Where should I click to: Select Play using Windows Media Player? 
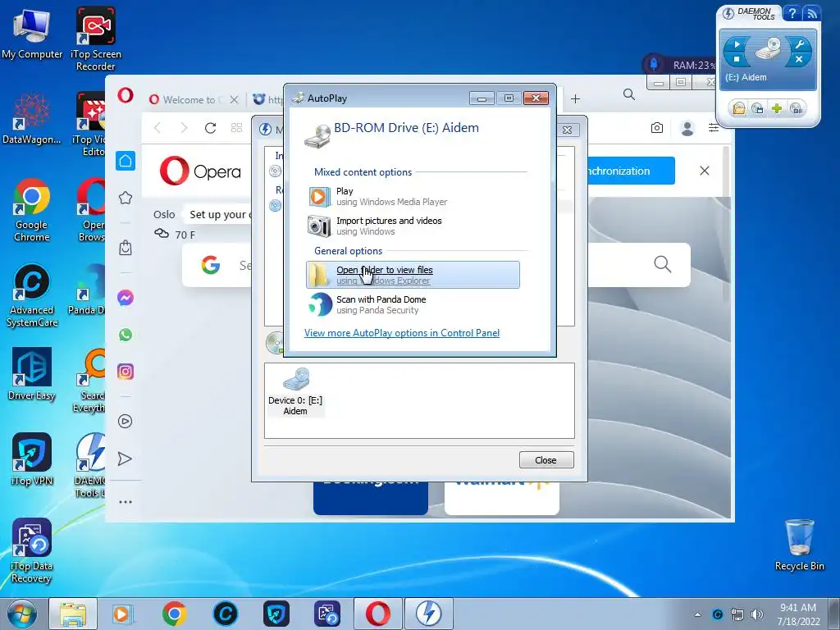(x=413, y=197)
